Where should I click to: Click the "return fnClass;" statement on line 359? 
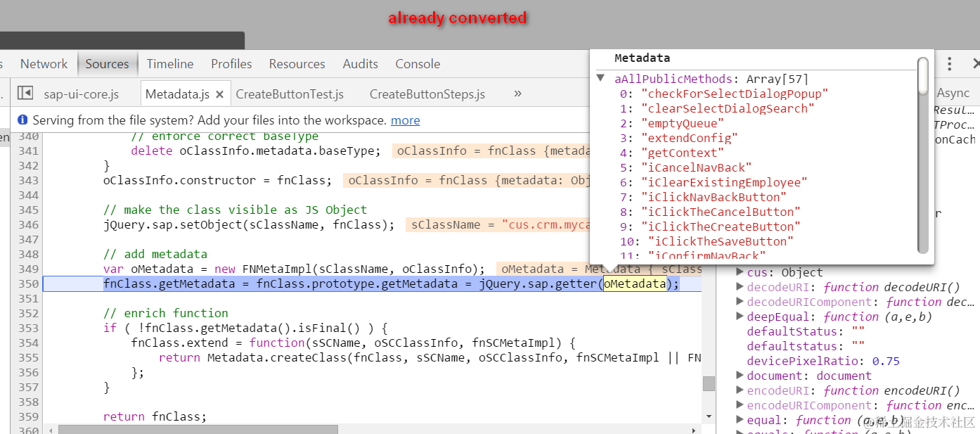point(155,416)
